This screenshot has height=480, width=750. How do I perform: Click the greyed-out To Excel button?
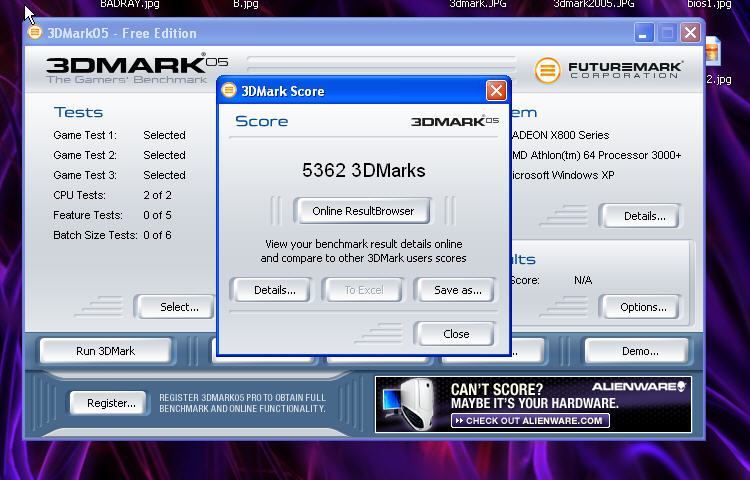click(x=364, y=290)
